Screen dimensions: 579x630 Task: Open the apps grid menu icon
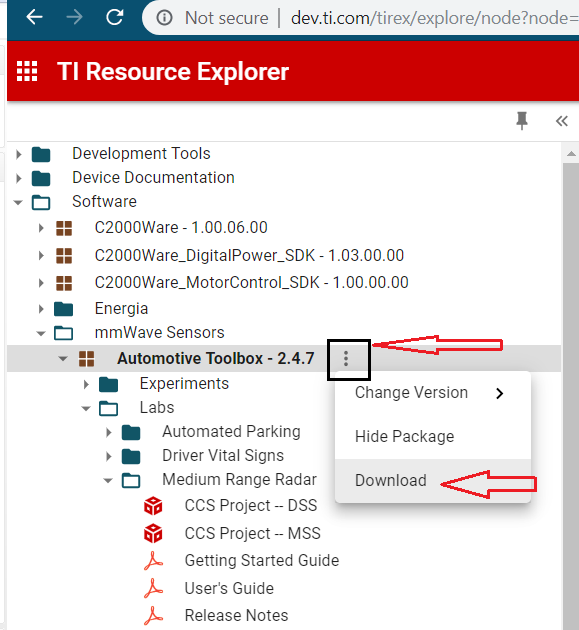tap(27, 71)
